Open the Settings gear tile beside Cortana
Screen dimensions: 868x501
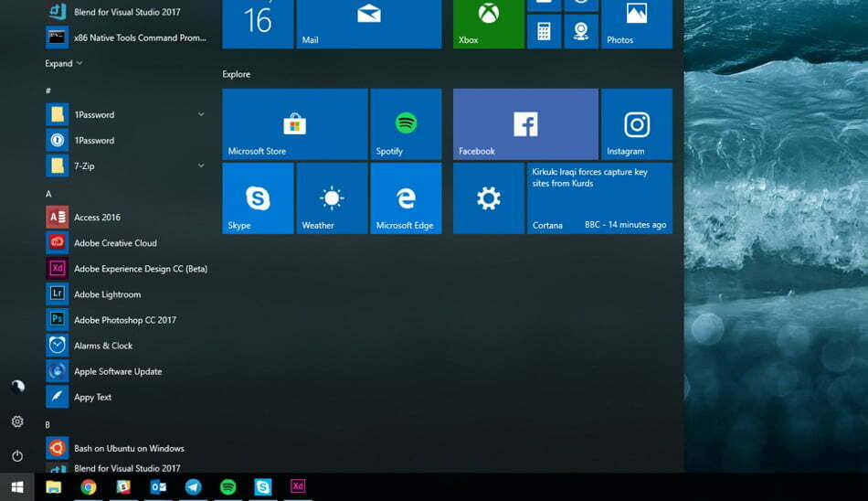[x=488, y=198]
